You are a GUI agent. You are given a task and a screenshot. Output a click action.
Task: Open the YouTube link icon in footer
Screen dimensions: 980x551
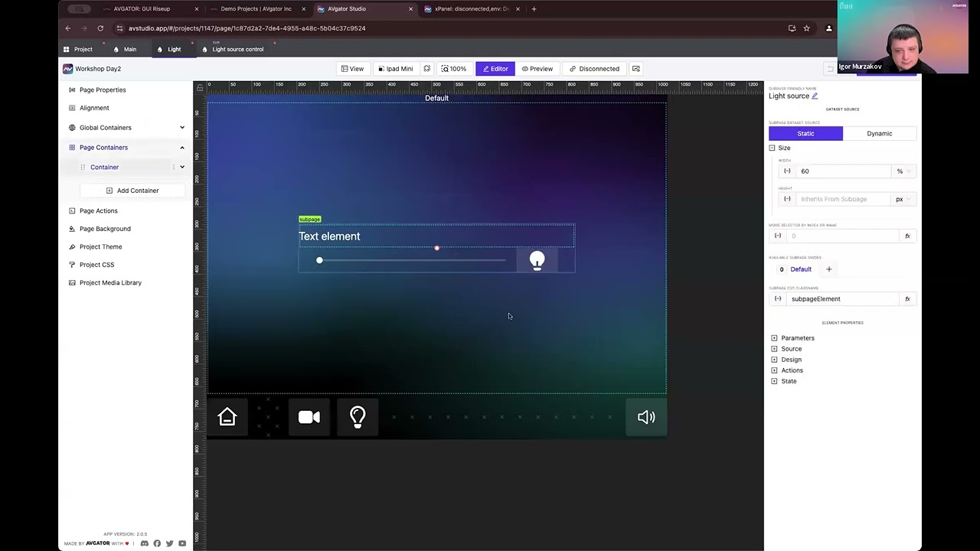(x=182, y=543)
